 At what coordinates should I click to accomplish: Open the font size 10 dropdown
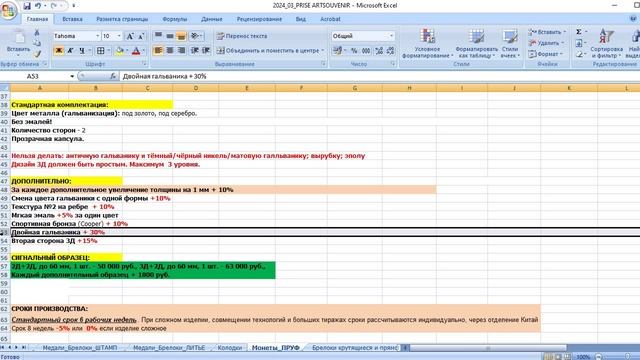[x=119, y=36]
